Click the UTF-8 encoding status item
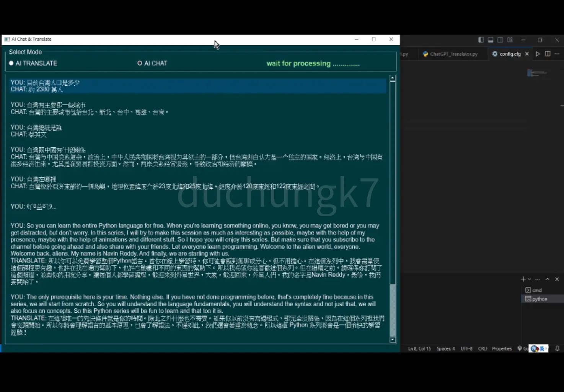Viewport: 564px width, 392px height. (466, 349)
